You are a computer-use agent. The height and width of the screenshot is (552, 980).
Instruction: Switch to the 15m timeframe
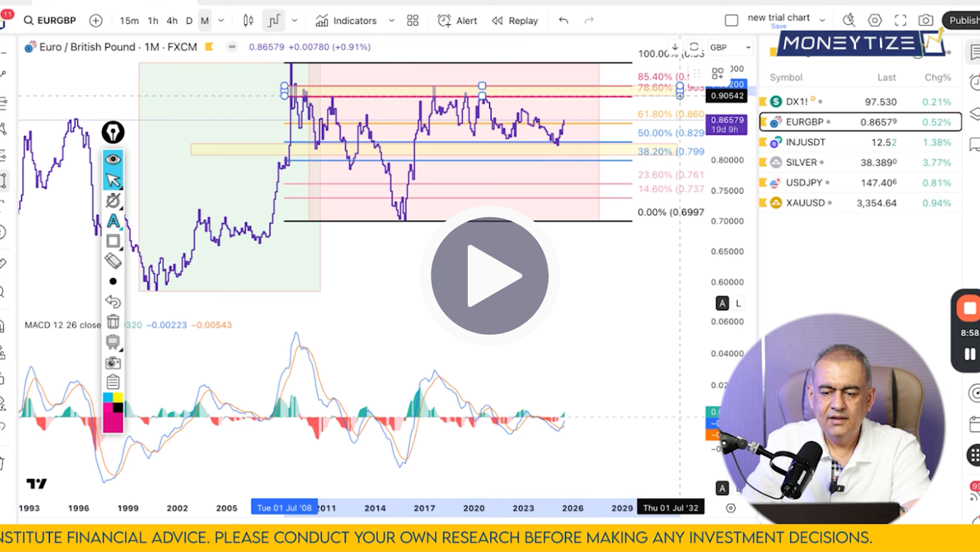(x=129, y=20)
